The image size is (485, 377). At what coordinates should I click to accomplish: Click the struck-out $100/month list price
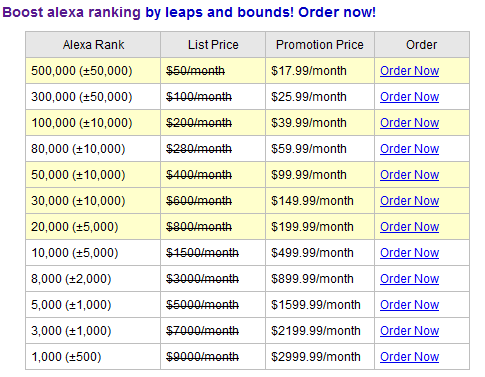[199, 97]
